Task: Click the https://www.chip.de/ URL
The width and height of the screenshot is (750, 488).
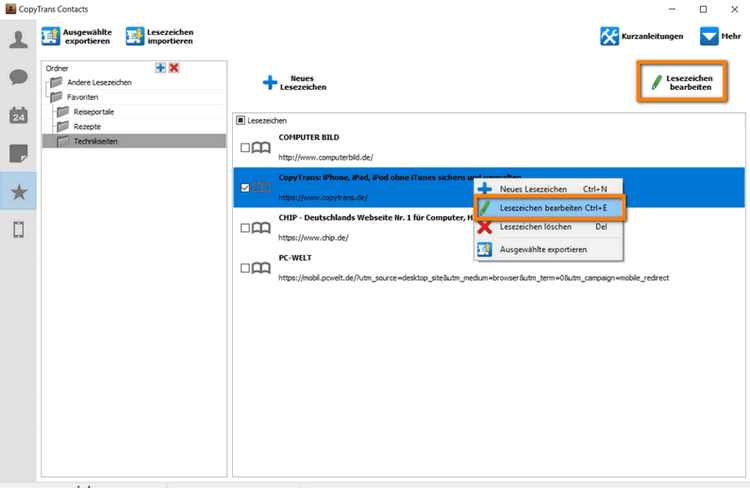Action: tap(314, 238)
